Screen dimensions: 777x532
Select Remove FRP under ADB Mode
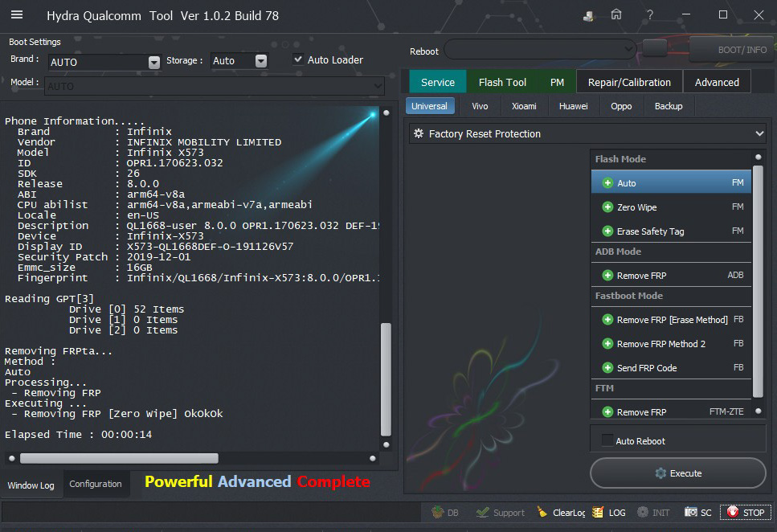(672, 275)
